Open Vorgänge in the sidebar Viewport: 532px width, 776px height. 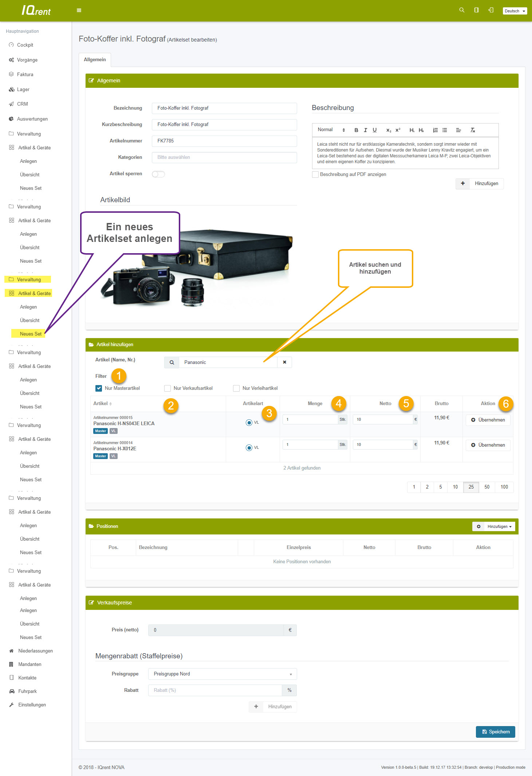pyautogui.click(x=27, y=60)
